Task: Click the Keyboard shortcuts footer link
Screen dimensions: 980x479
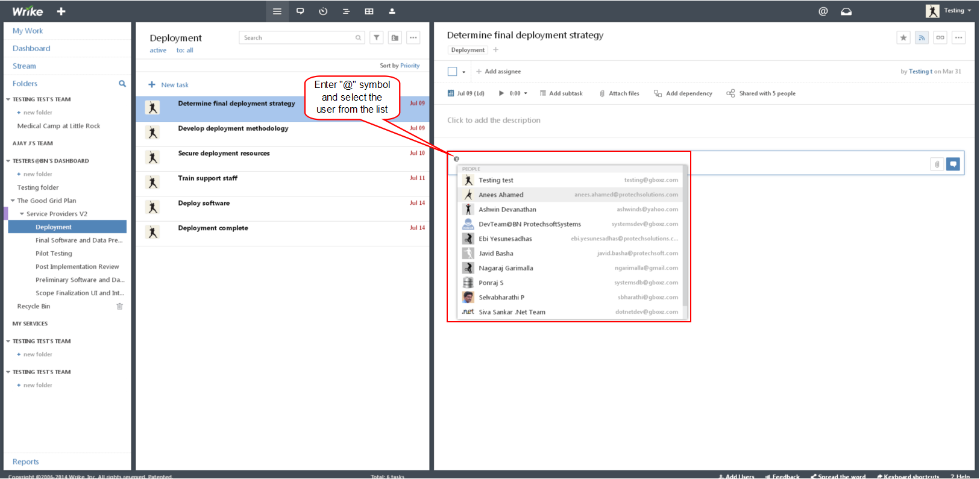Action: coord(908,476)
